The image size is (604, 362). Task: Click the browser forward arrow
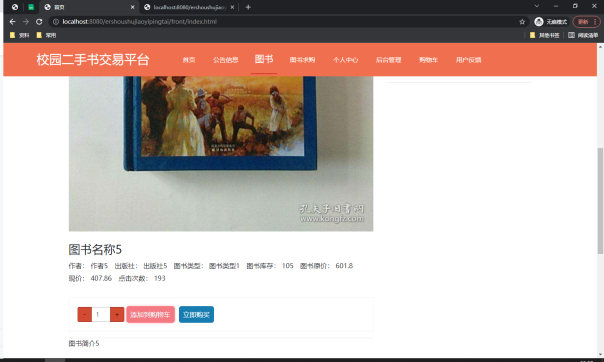pyautogui.click(x=26, y=22)
